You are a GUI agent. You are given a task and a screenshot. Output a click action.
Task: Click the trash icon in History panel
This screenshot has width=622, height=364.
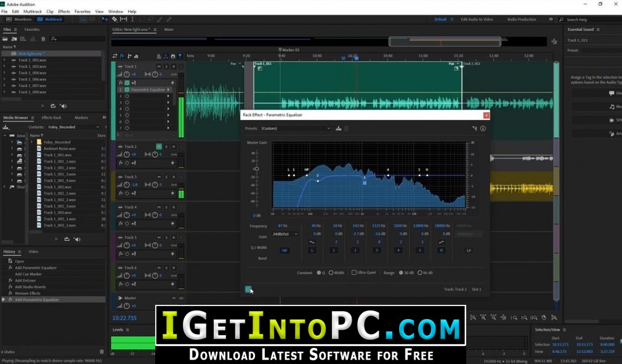click(102, 352)
